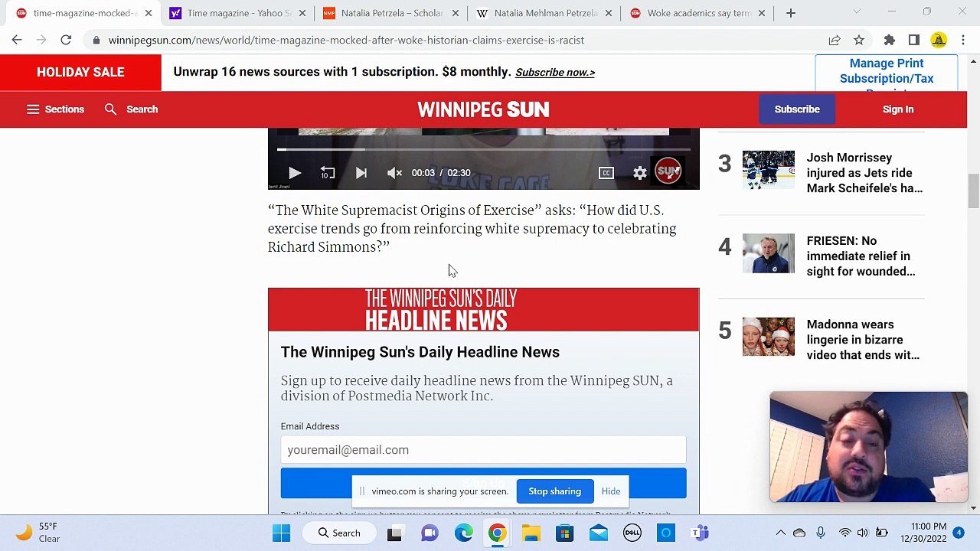Open the Madonna lingerie video story
The height and width of the screenshot is (551, 980).
point(863,340)
